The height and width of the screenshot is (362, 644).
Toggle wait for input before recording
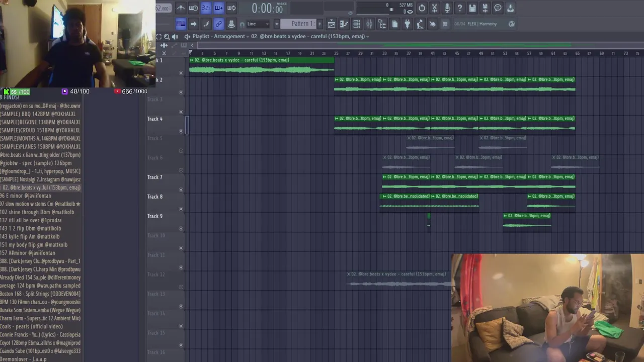[x=193, y=8]
